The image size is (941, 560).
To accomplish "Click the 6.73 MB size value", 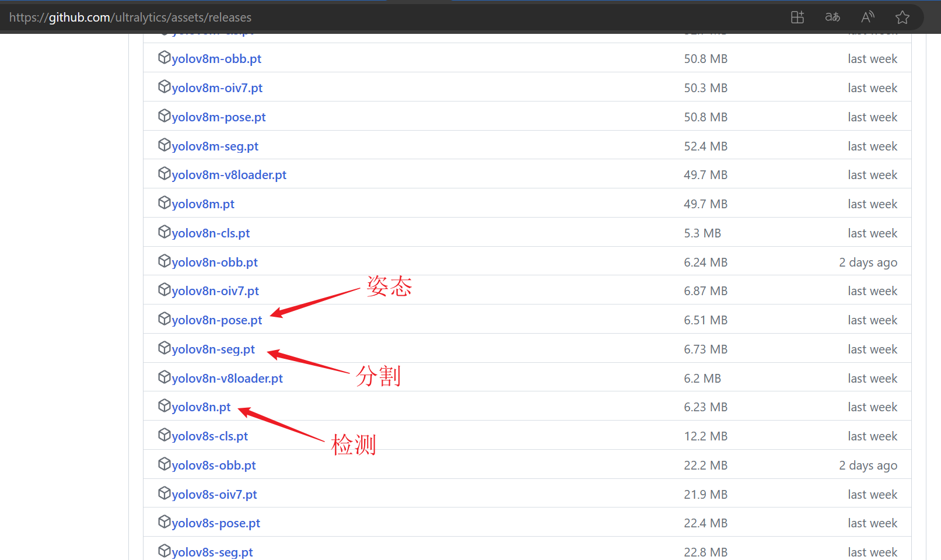I will tap(705, 349).
